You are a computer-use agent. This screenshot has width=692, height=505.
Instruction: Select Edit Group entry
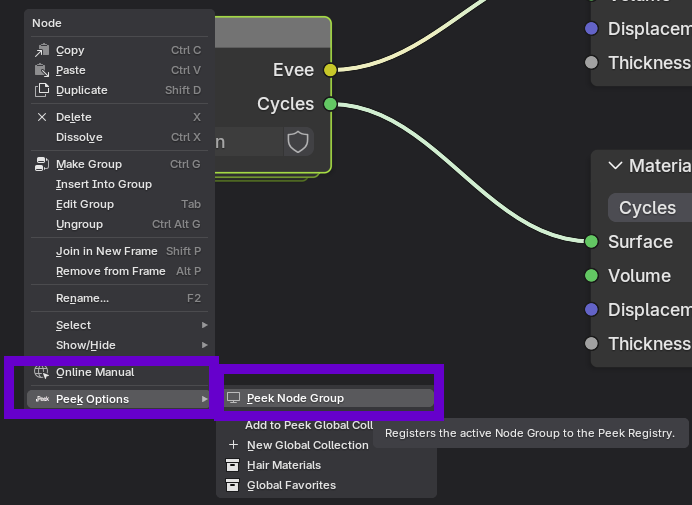click(118, 204)
